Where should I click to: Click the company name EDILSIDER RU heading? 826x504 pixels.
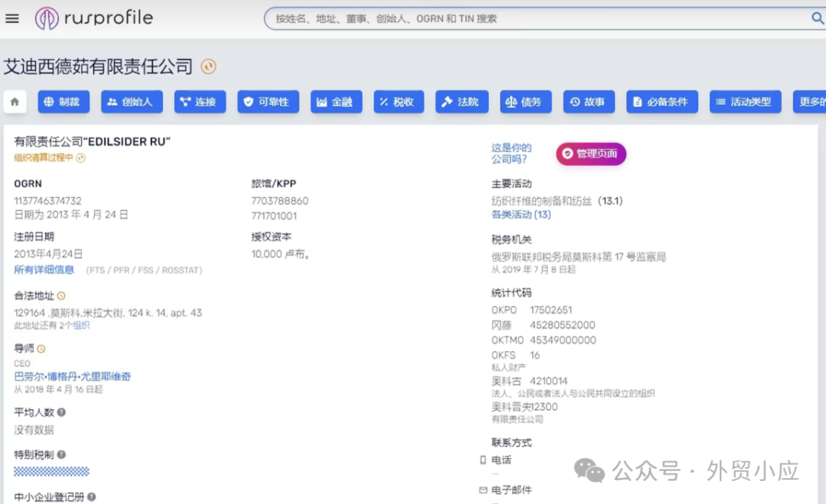click(x=93, y=141)
